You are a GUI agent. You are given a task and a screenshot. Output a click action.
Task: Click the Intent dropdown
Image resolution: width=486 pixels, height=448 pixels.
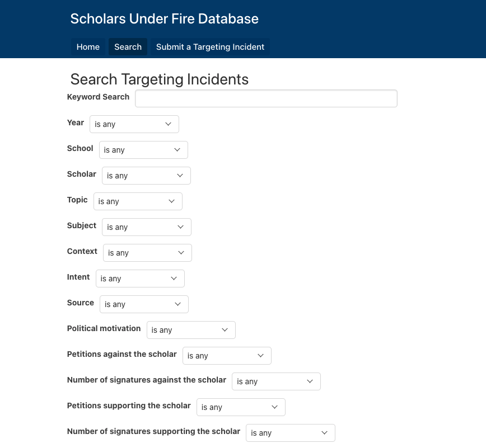pyautogui.click(x=140, y=279)
